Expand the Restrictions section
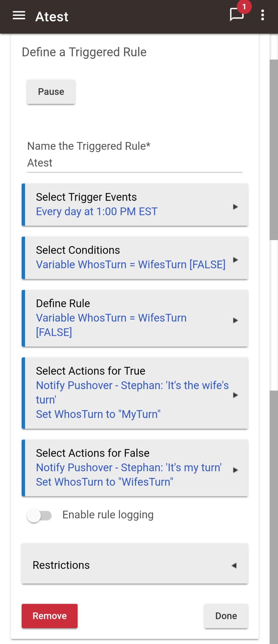Image resolution: width=278 pixels, height=644 pixels. pos(135,564)
